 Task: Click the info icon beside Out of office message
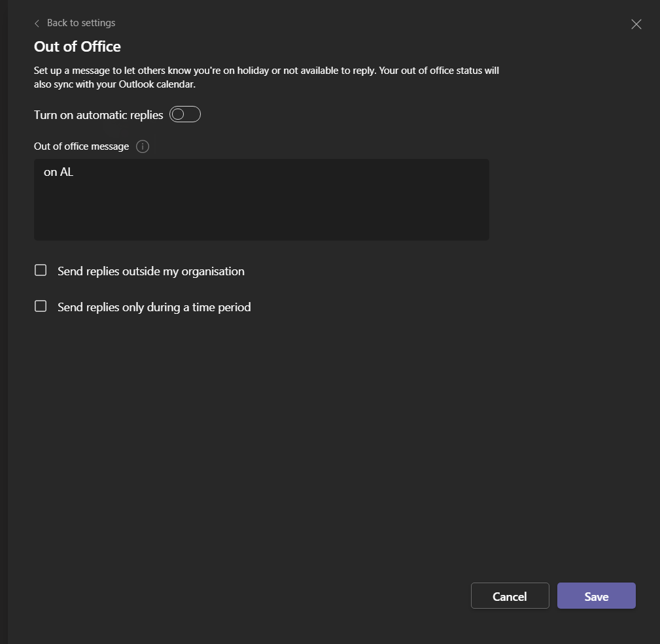click(143, 146)
